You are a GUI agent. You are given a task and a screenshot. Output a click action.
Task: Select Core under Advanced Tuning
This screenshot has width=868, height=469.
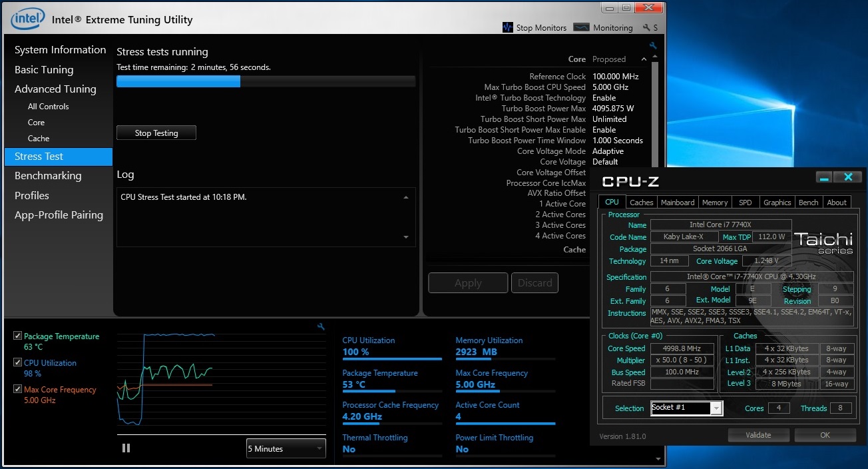pyautogui.click(x=36, y=123)
